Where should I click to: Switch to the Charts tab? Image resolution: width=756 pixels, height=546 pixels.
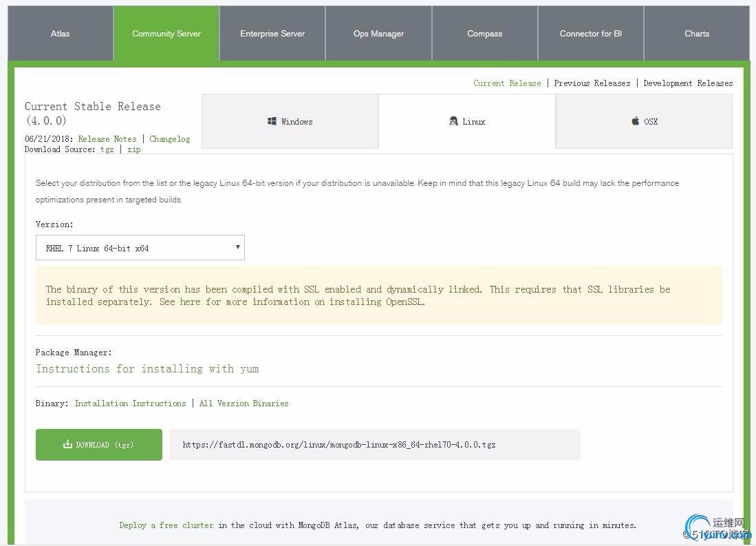click(697, 33)
